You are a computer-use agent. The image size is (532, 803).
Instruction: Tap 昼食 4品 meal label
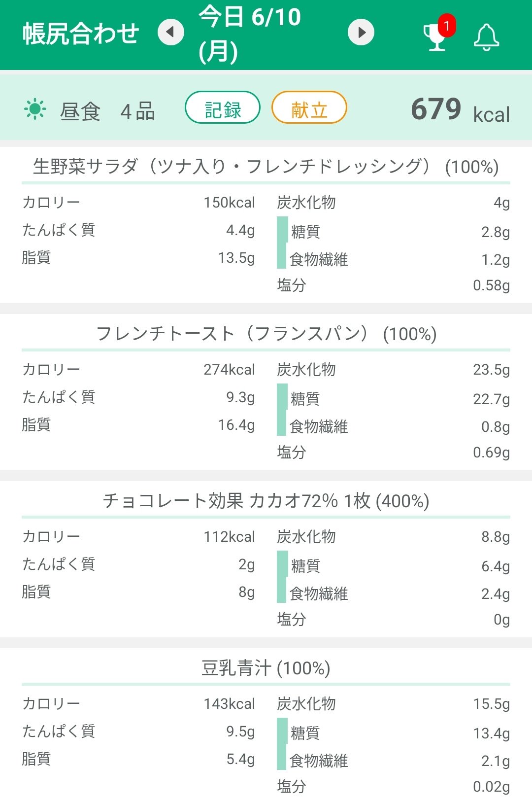coord(107,111)
